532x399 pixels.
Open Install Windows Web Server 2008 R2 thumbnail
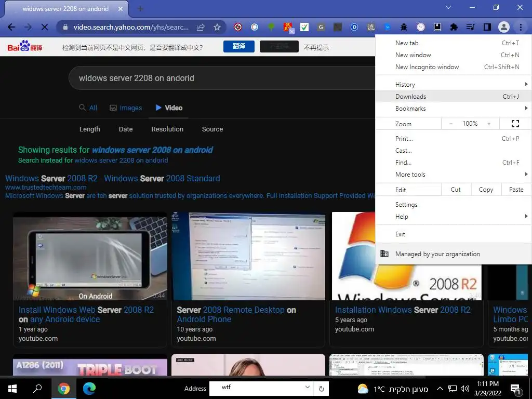[90, 257]
